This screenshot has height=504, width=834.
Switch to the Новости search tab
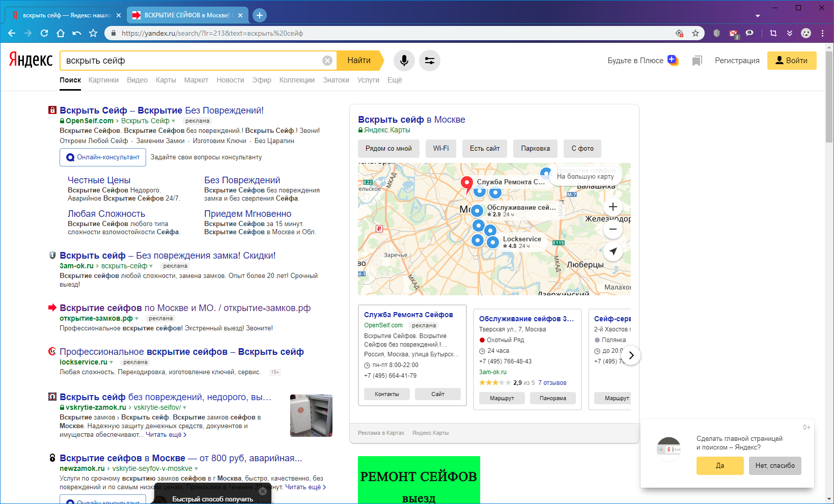[230, 80]
